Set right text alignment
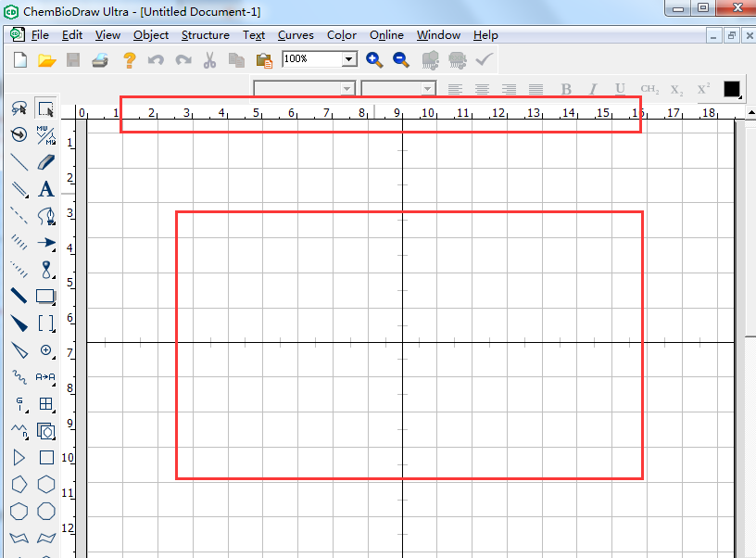Image resolution: width=756 pixels, height=558 pixels. (510, 89)
